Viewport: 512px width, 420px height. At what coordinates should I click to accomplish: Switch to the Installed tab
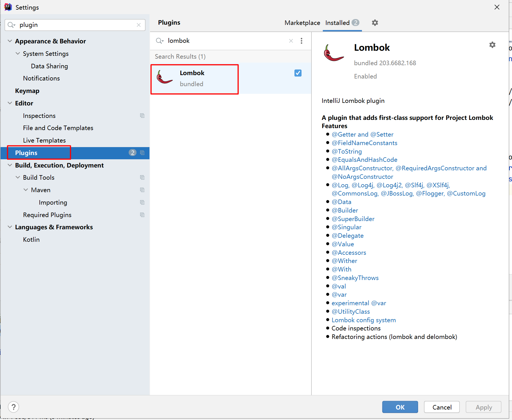click(342, 23)
